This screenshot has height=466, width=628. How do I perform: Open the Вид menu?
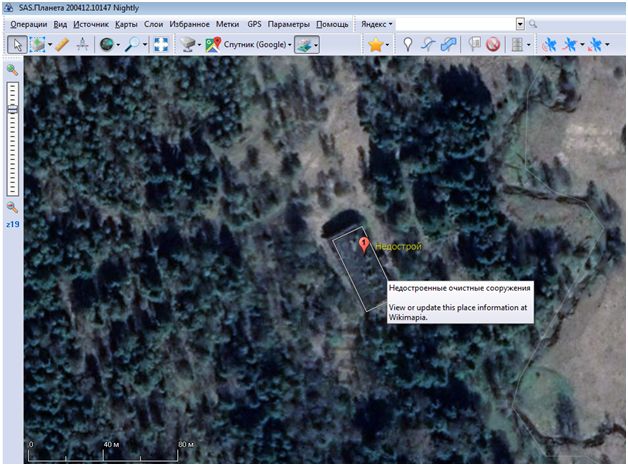point(60,24)
